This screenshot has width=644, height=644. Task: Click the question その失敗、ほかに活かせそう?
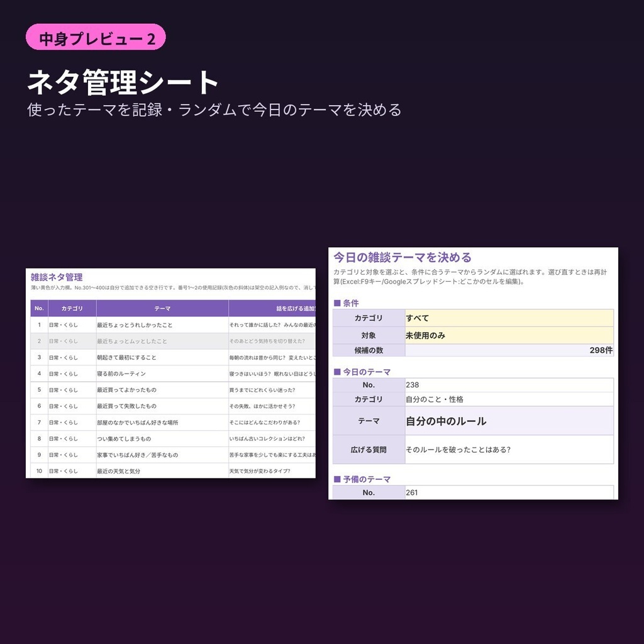(x=262, y=406)
